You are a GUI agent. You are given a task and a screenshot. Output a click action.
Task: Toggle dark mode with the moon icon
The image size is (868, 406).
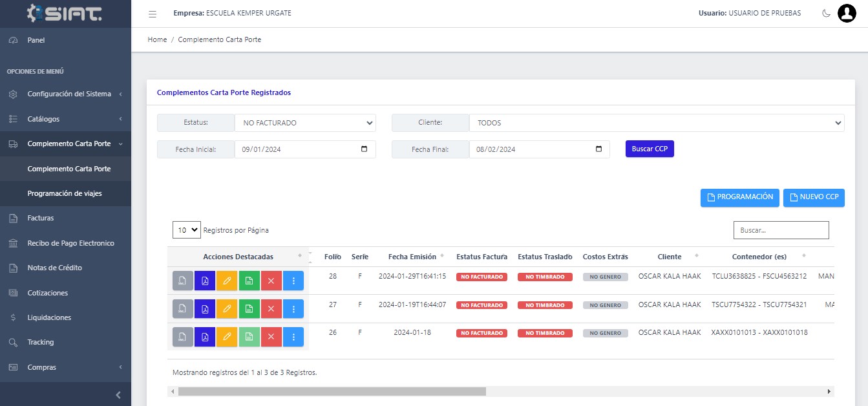[x=826, y=14]
